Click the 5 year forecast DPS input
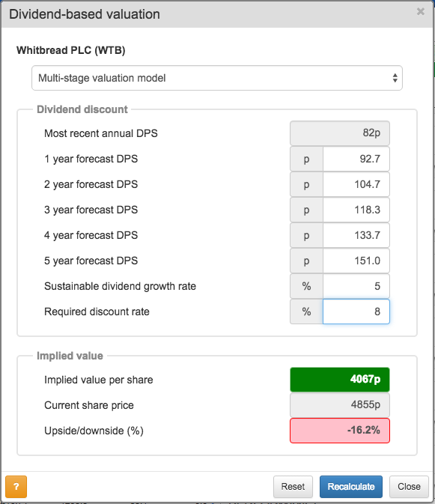This screenshot has width=435, height=504. [356, 261]
